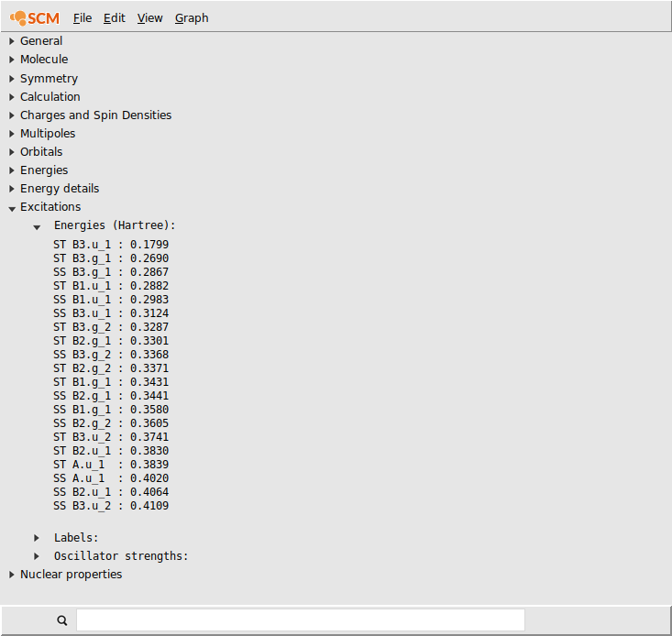The image size is (672, 636).
Task: Collapse the Energies (Hartree) subsection
Action: point(37,226)
